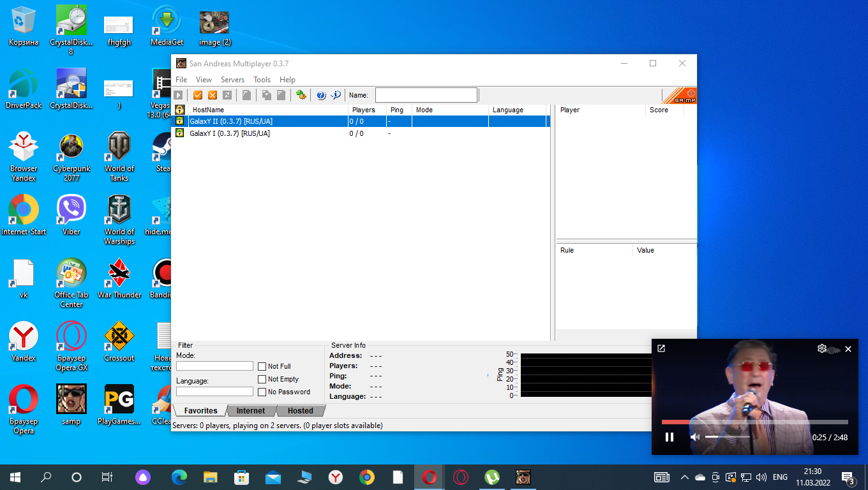Click the Name input field

(426, 95)
